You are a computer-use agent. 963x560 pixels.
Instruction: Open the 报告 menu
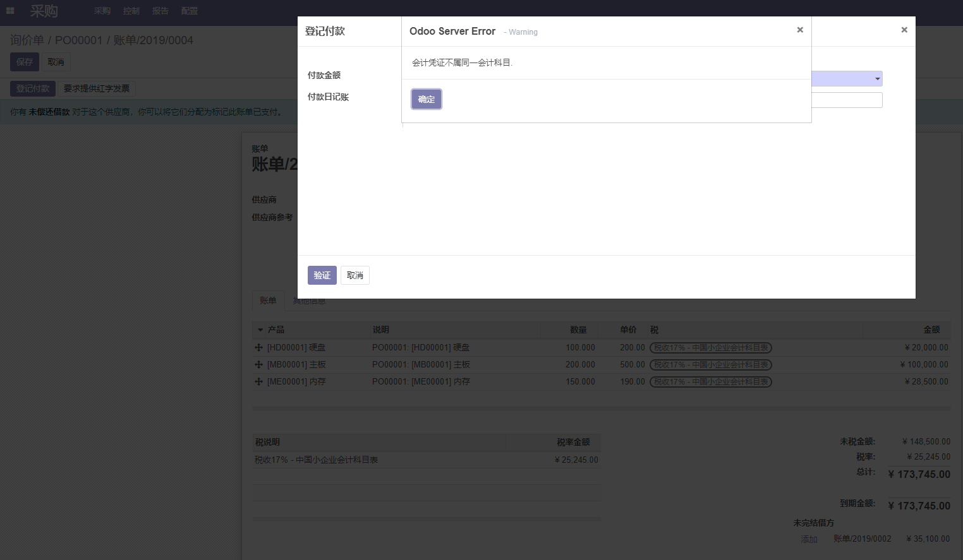tap(160, 11)
